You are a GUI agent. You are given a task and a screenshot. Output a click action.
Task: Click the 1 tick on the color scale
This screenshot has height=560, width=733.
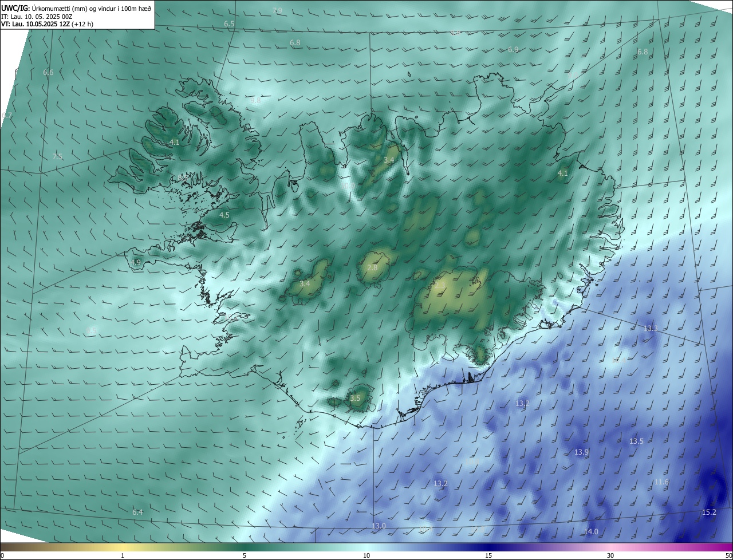pos(123,555)
